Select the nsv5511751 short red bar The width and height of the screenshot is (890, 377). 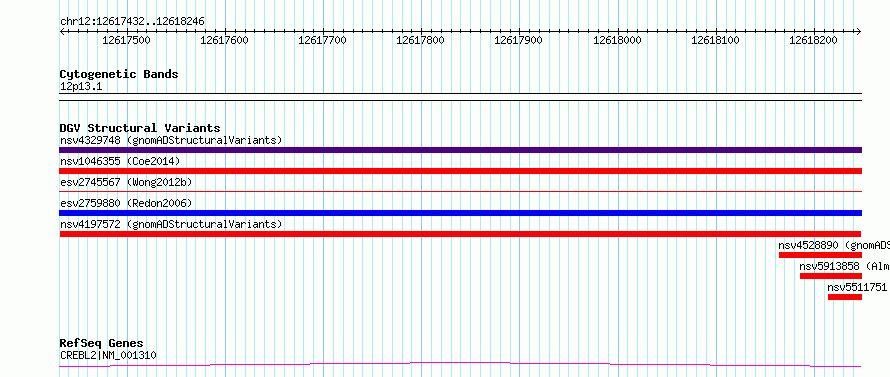click(845, 297)
